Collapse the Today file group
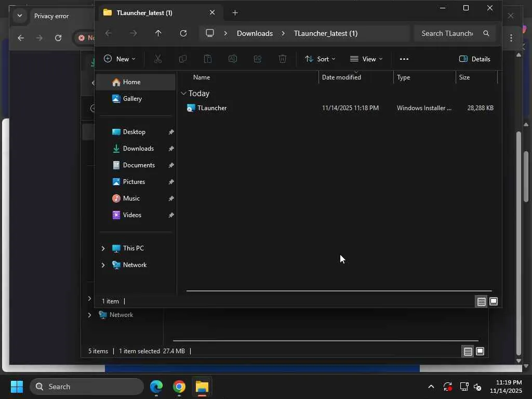Screen dimensions: 532x399 pyautogui.click(x=183, y=94)
